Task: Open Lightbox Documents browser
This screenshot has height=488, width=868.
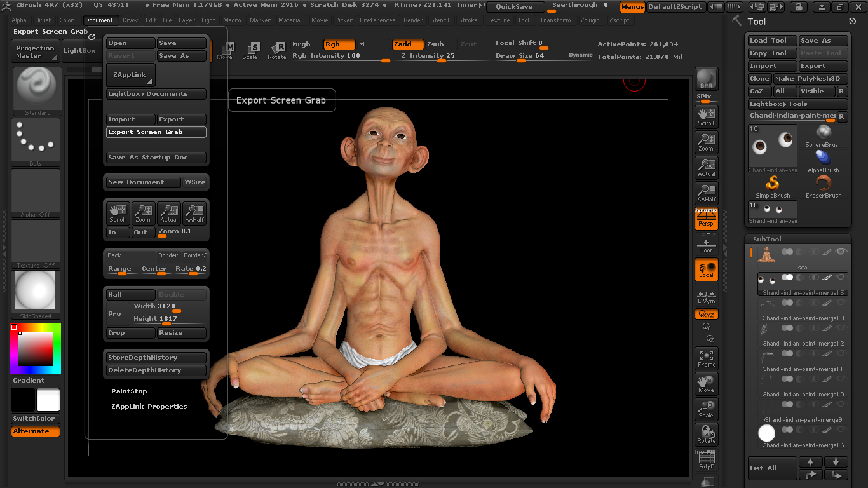Action: pos(156,94)
